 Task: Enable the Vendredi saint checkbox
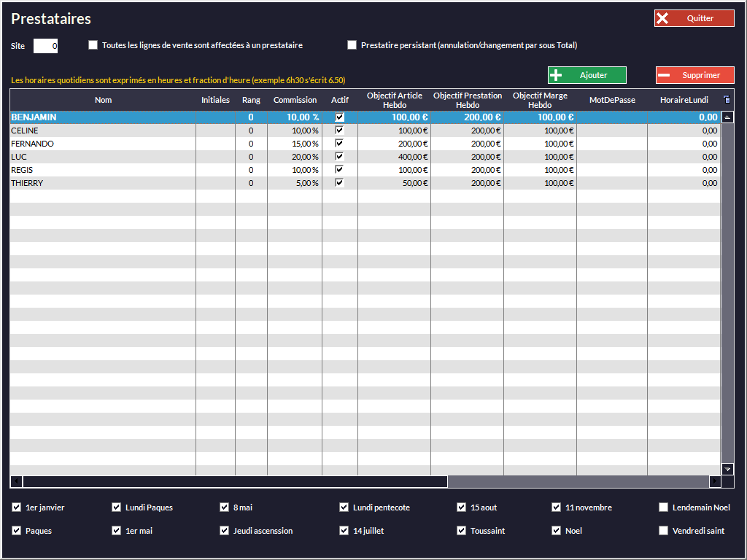[663, 531]
